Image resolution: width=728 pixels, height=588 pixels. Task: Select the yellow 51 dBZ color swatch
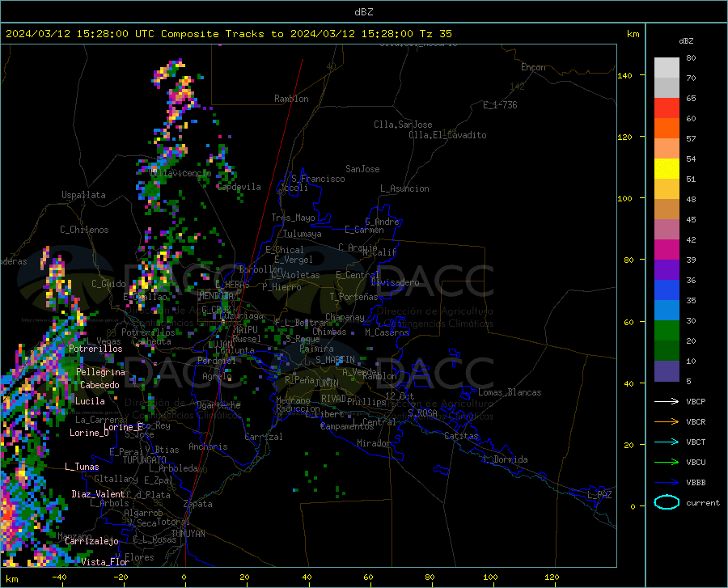667,169
